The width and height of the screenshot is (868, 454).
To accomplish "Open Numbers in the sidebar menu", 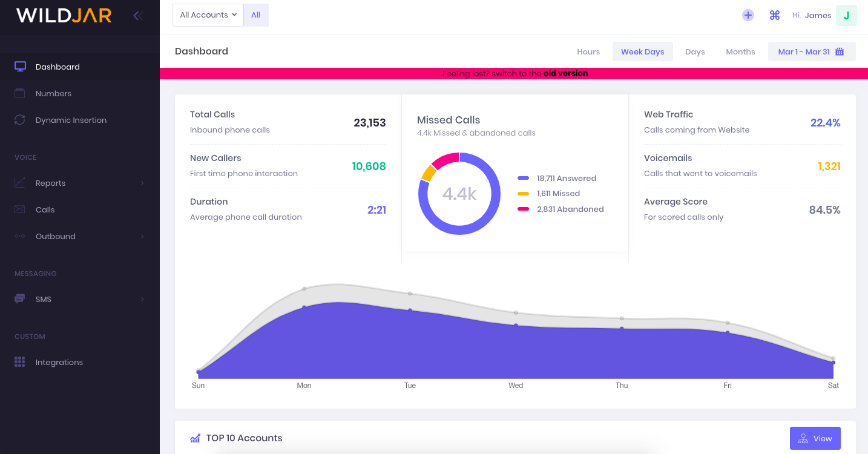I will tap(80, 93).
